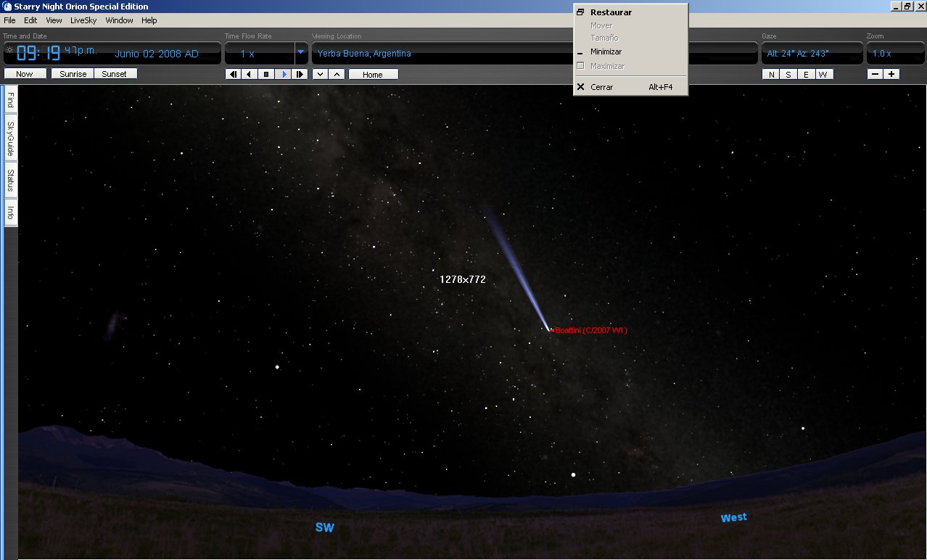This screenshot has height=560, width=927.
Task: Open the Edit menu
Action: tap(30, 20)
